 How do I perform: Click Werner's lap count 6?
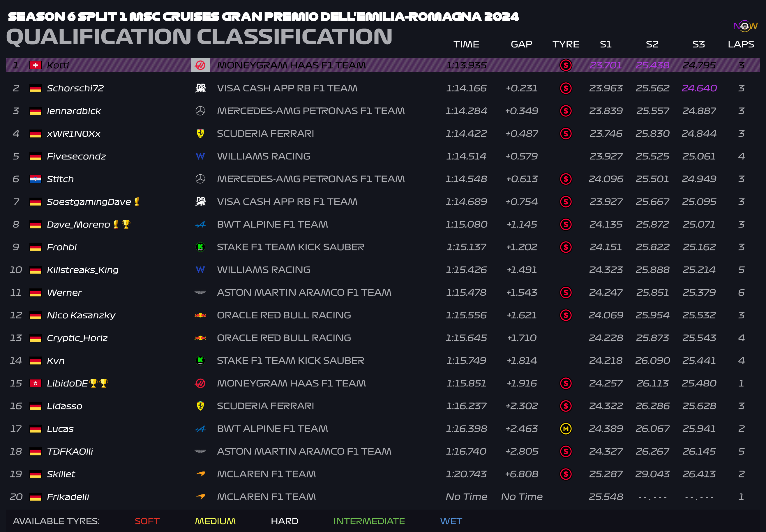(741, 293)
